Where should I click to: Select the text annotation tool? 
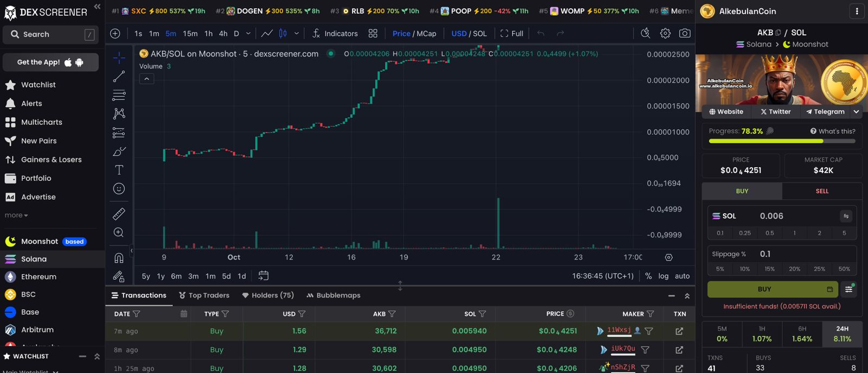[119, 170]
